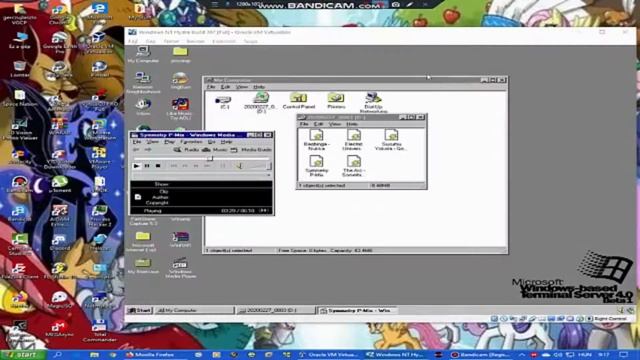This screenshot has width=640, height=360.
Task: Select the C: drive in My Computer
Action: [x=224, y=102]
